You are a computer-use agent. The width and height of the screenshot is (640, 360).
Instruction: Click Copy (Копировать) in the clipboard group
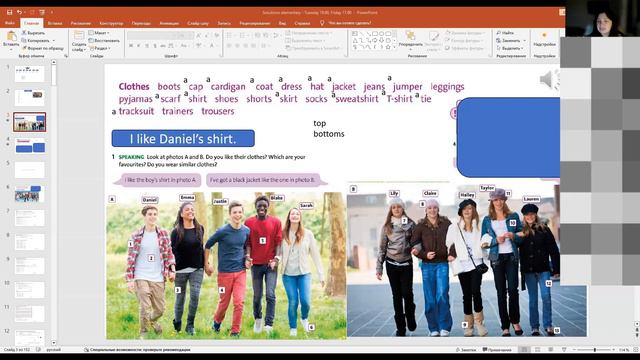click(x=36, y=40)
